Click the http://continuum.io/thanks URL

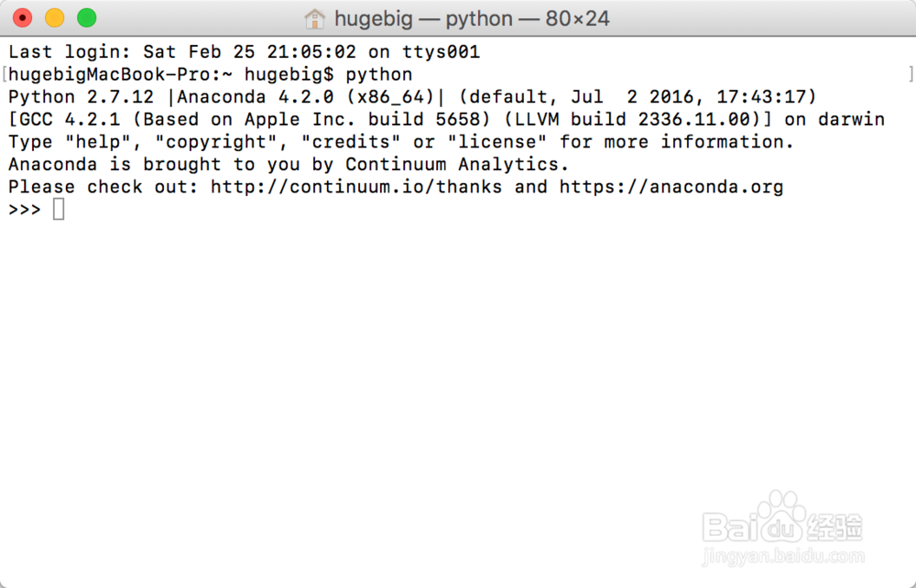point(356,187)
